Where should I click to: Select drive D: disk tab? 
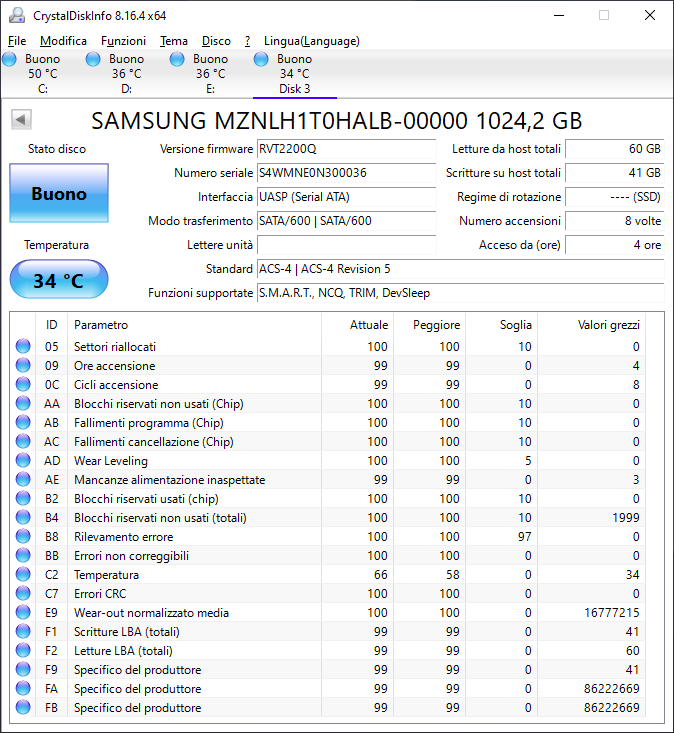[x=127, y=74]
